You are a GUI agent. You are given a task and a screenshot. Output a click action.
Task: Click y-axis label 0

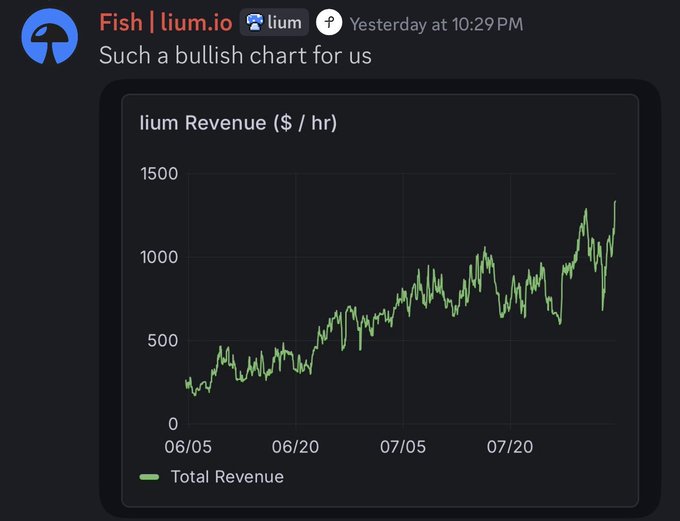tap(173, 424)
